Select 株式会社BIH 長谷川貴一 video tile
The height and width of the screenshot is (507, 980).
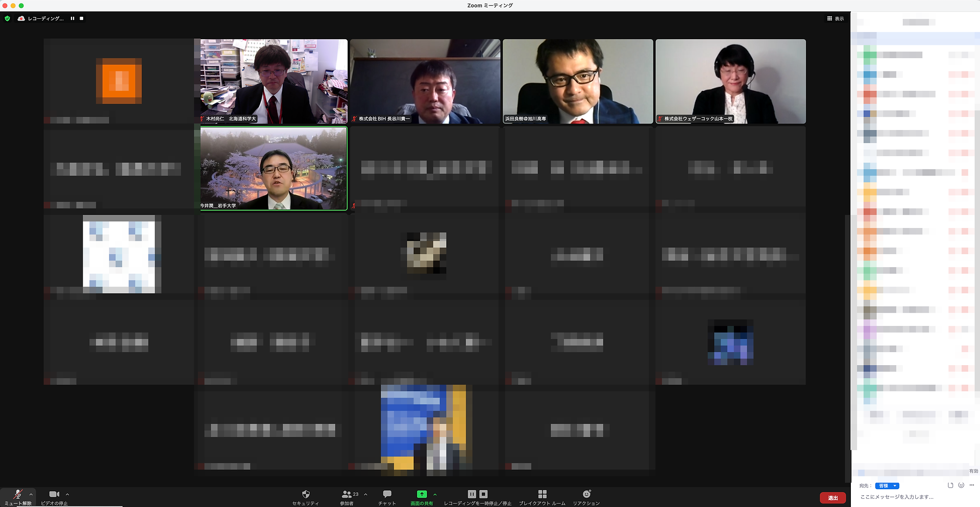425,82
